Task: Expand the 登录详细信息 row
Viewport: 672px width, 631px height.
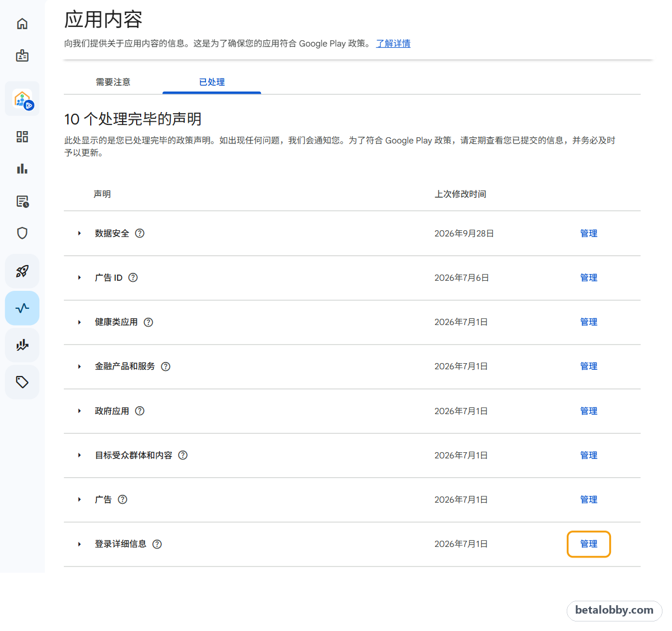Action: coord(80,544)
